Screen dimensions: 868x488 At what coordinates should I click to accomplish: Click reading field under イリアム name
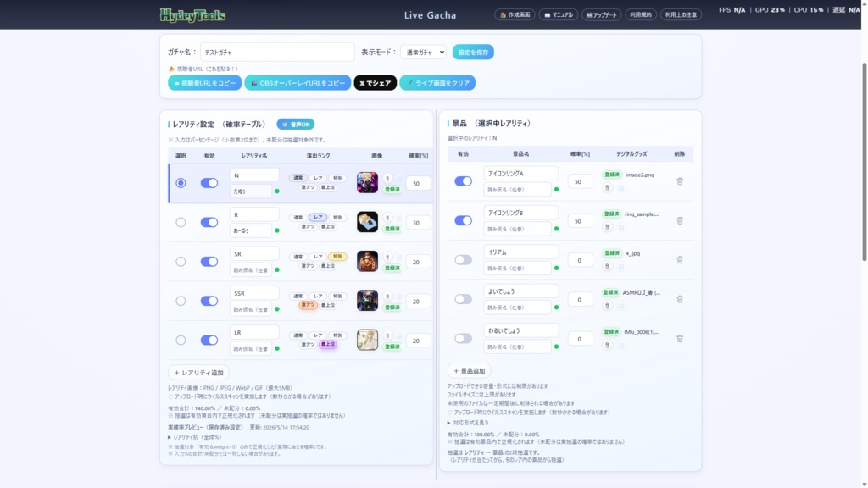517,268
